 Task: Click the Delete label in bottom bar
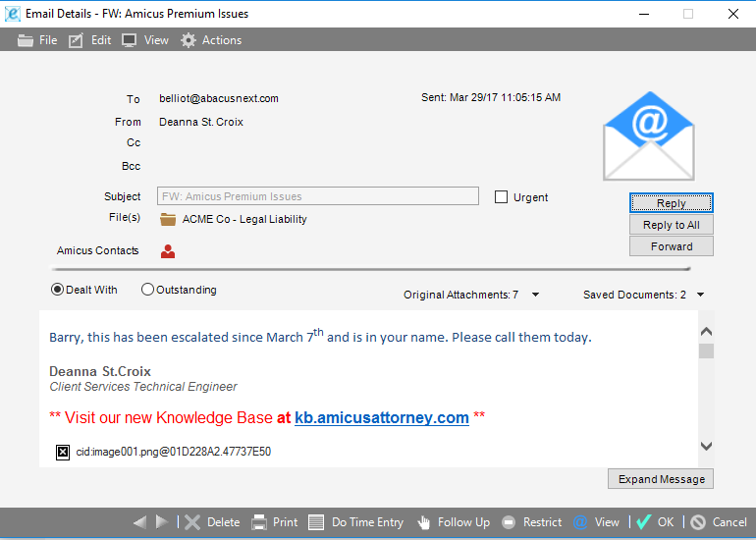point(223,522)
